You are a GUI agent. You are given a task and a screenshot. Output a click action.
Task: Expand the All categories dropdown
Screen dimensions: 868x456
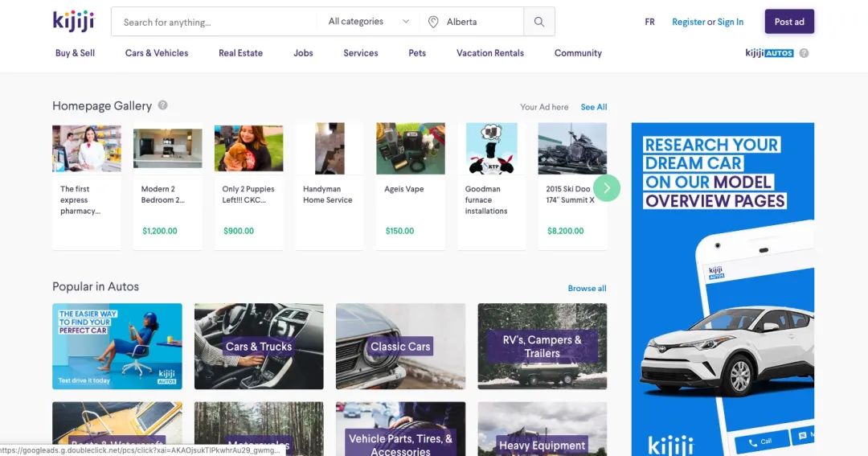[x=369, y=22]
